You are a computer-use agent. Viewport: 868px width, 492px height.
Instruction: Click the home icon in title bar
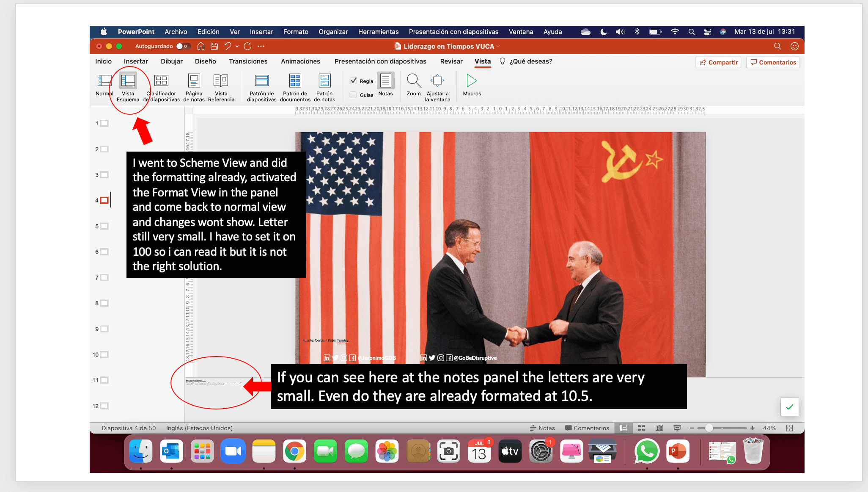tap(201, 46)
